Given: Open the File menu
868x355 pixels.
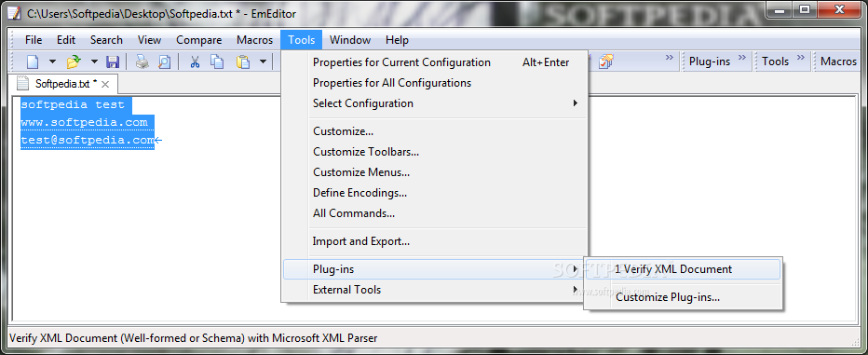Looking at the screenshot, I should click(34, 40).
